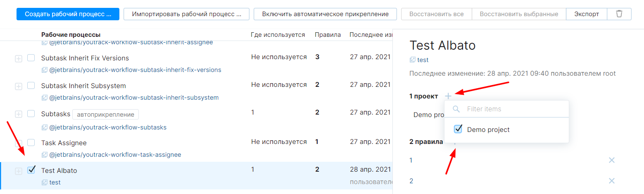Click package icon next to youtrack-workflow-task-assignee
This screenshot has width=644, height=194.
pyautogui.click(x=45, y=155)
